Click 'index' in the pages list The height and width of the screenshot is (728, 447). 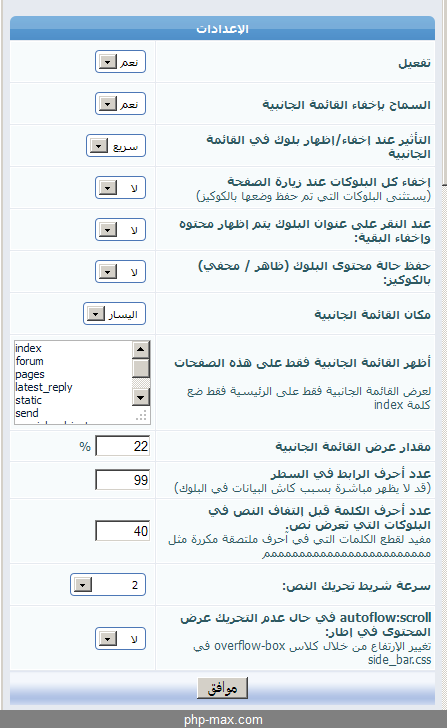pos(28,348)
